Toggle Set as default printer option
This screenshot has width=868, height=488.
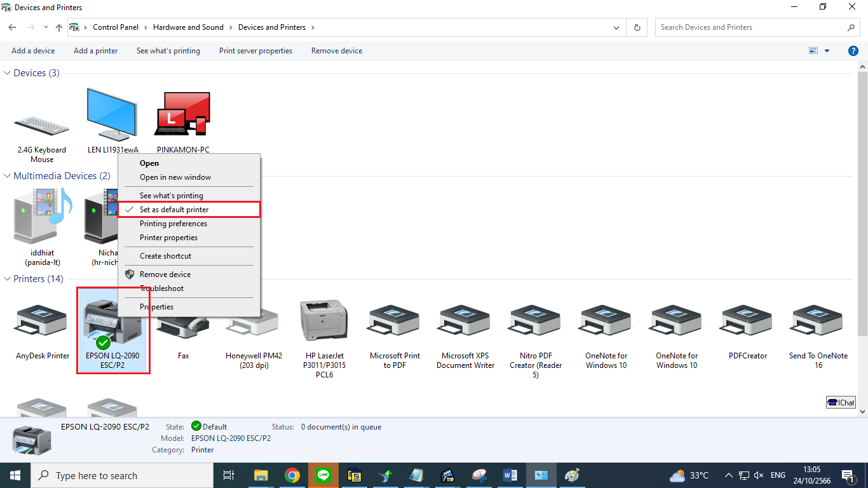click(x=174, y=210)
